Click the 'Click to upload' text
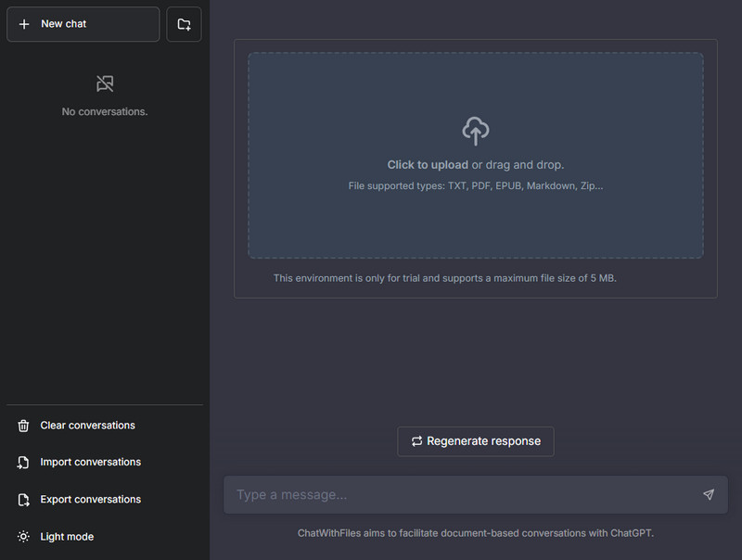The image size is (742, 560). point(428,165)
